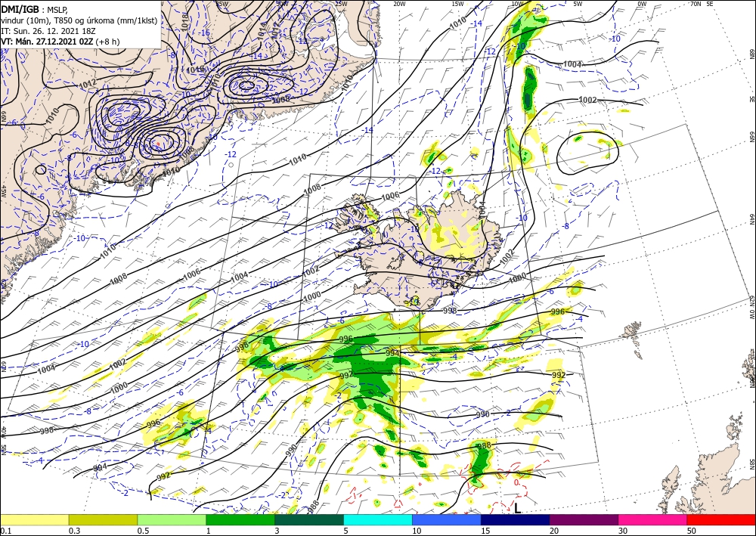The image size is (756, 536).
Task: Pick the cyan 5–10 legend swatch
Action: [x=378, y=519]
